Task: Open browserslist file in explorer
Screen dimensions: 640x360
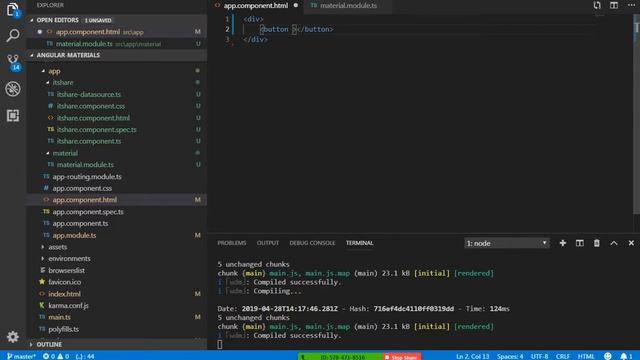Action: pyautogui.click(x=66, y=270)
